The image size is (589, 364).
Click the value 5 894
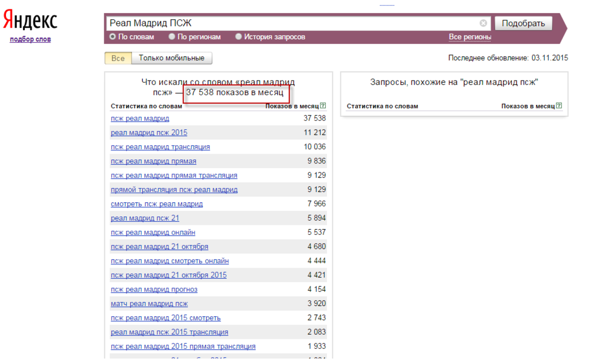pos(317,218)
